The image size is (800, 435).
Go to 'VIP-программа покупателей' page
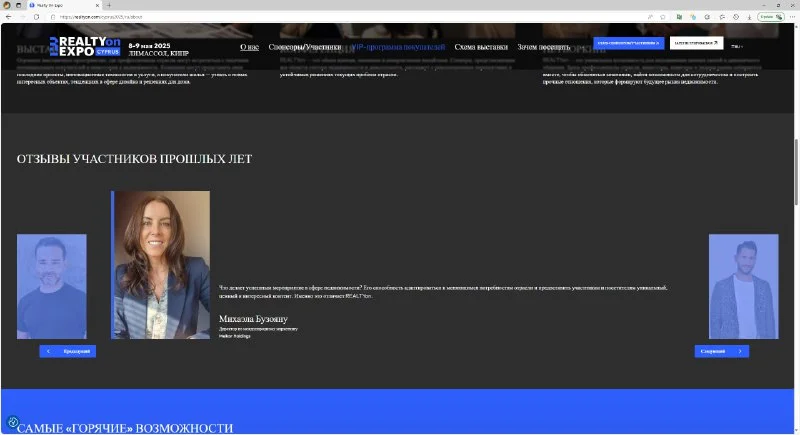click(x=398, y=47)
